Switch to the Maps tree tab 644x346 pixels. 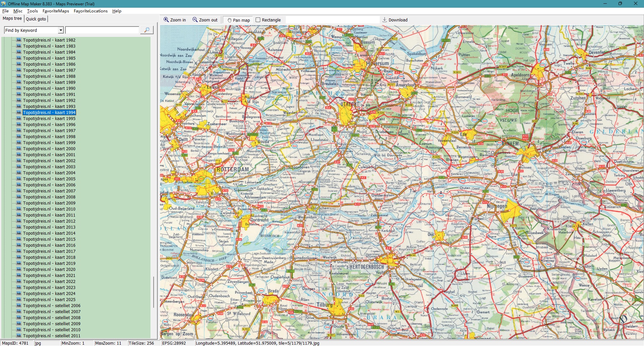[12, 18]
